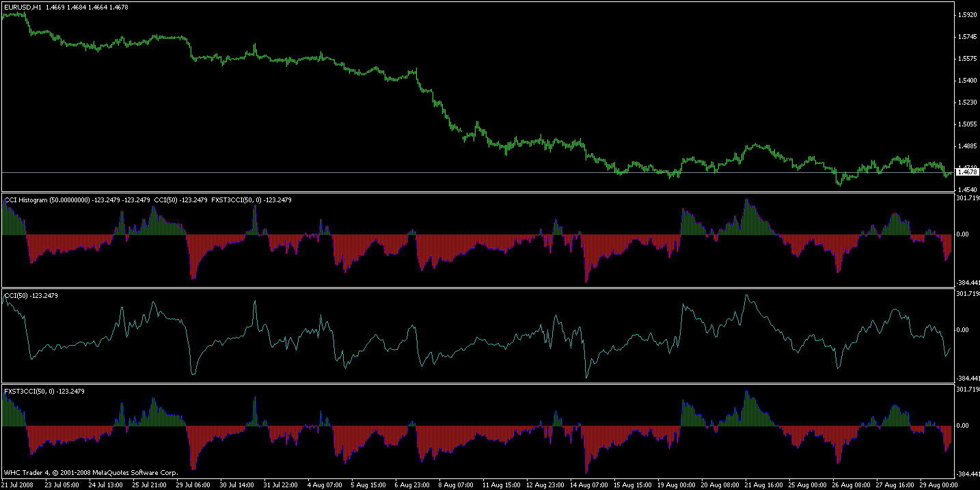
Task: Click the 0.00 level in the FXST3CCI subwindow scale
Action: click(x=963, y=426)
